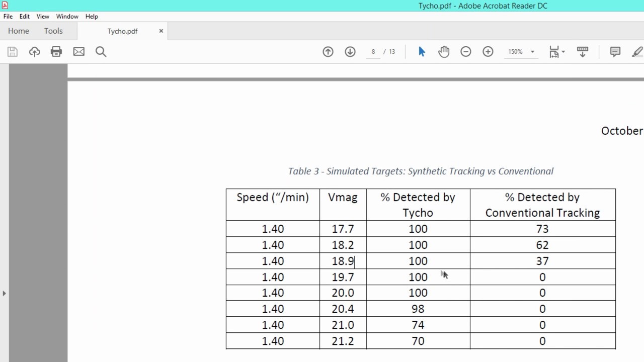Print the document with printer icon
Image resolution: width=644 pixels, height=362 pixels.
pos(56,51)
